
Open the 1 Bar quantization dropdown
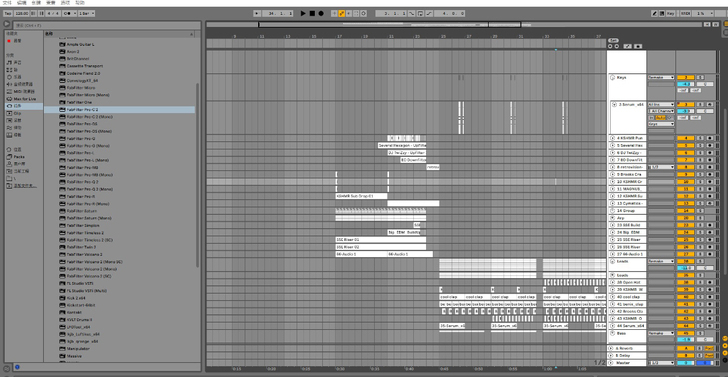[x=86, y=13]
